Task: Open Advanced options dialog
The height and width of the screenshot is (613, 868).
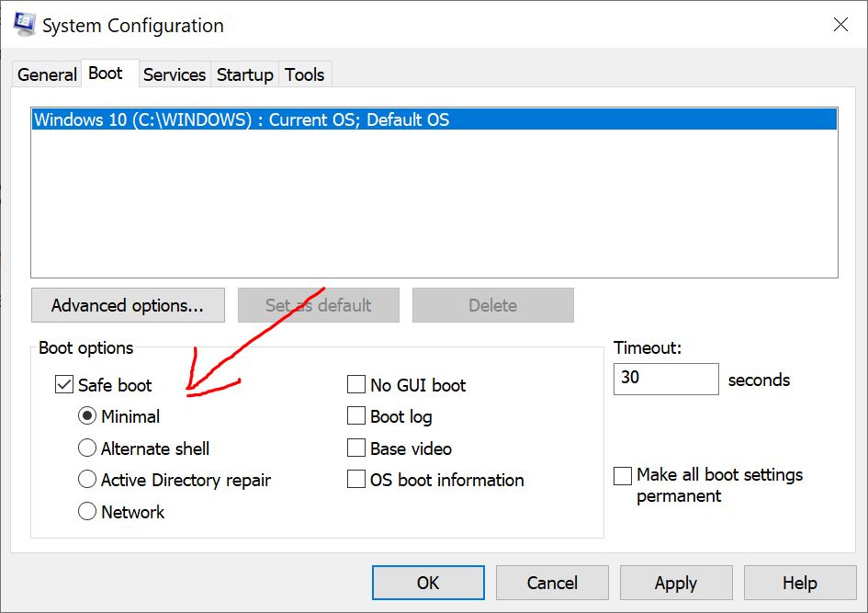Action: coord(128,305)
